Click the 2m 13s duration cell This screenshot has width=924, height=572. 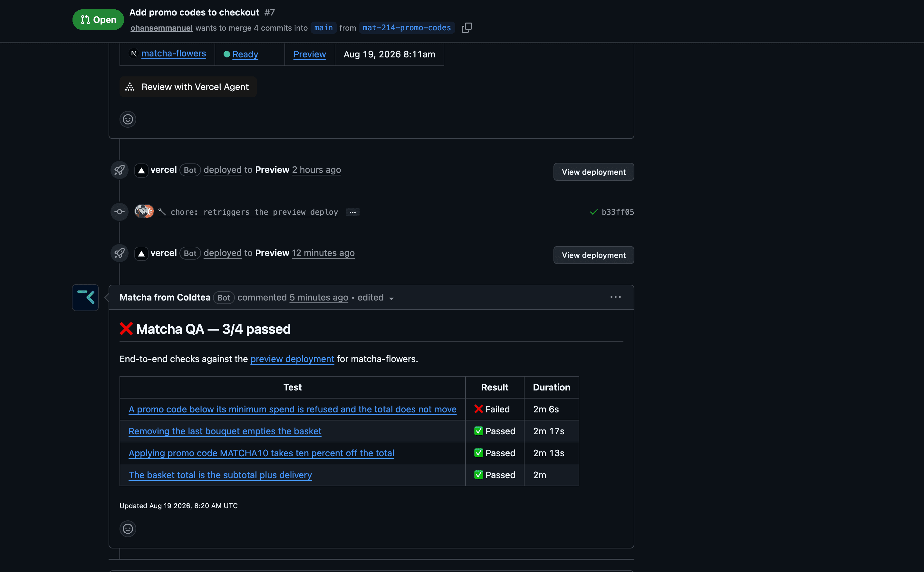(x=551, y=453)
